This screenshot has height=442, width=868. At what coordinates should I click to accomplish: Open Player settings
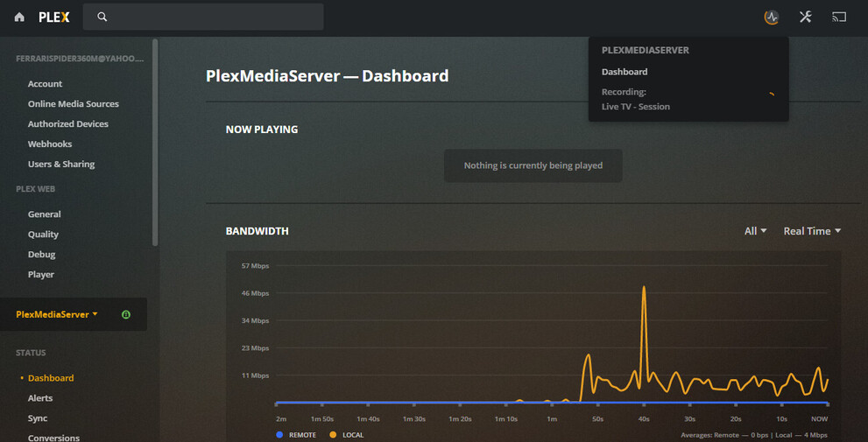[41, 274]
